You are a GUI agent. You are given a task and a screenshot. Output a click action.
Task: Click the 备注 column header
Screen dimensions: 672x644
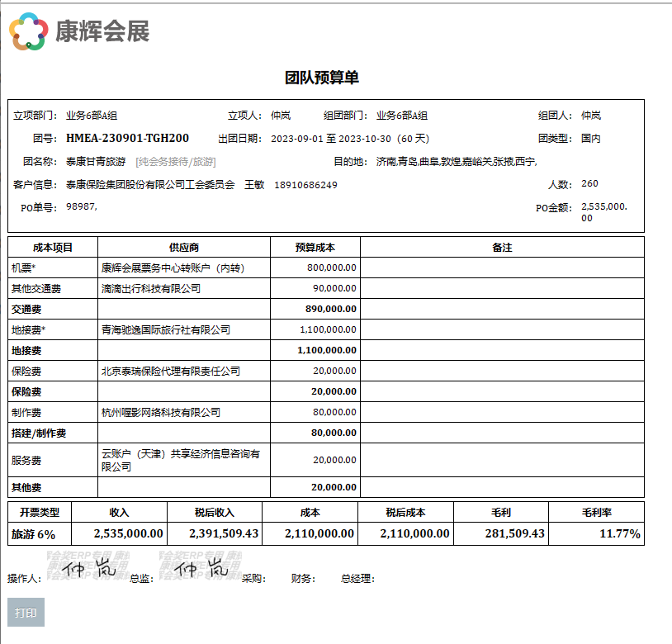[x=502, y=247]
